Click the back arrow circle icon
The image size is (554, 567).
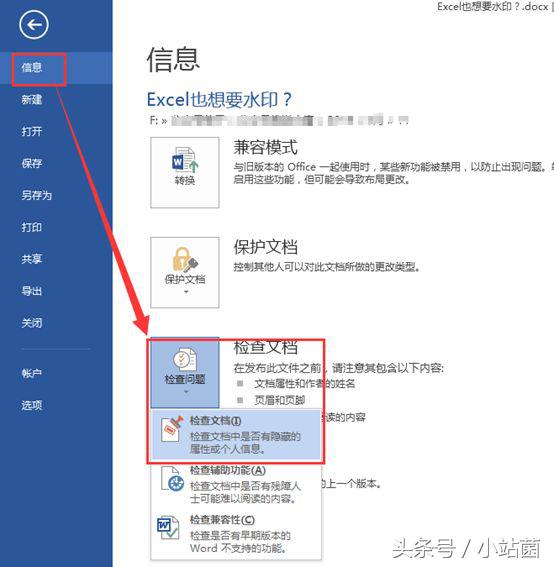tap(34, 25)
